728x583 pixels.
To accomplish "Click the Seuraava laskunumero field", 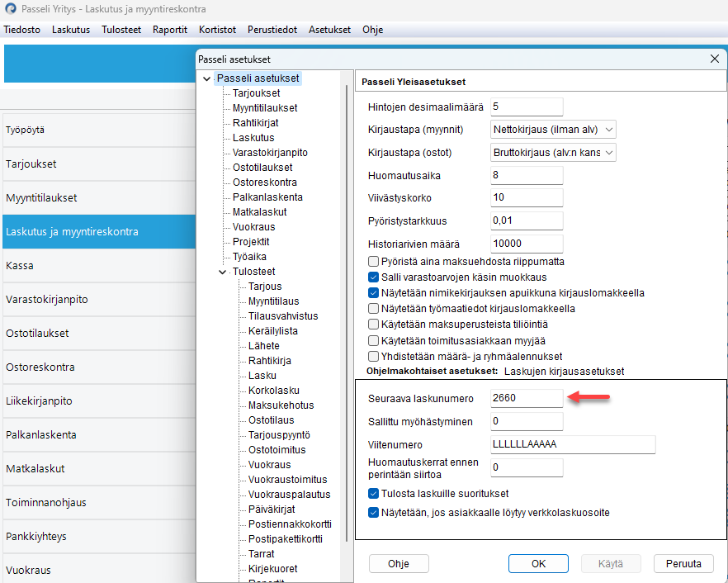I will click(527, 398).
